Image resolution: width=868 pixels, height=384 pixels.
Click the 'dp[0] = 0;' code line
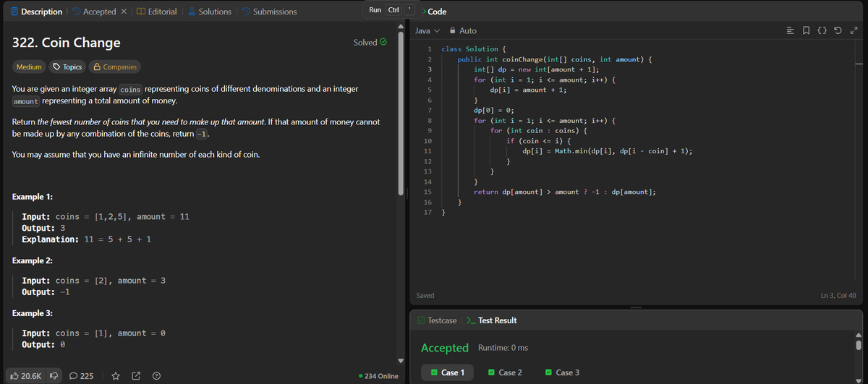click(493, 110)
